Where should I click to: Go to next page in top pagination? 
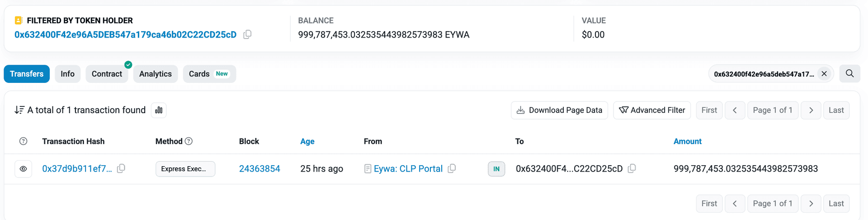pos(811,110)
